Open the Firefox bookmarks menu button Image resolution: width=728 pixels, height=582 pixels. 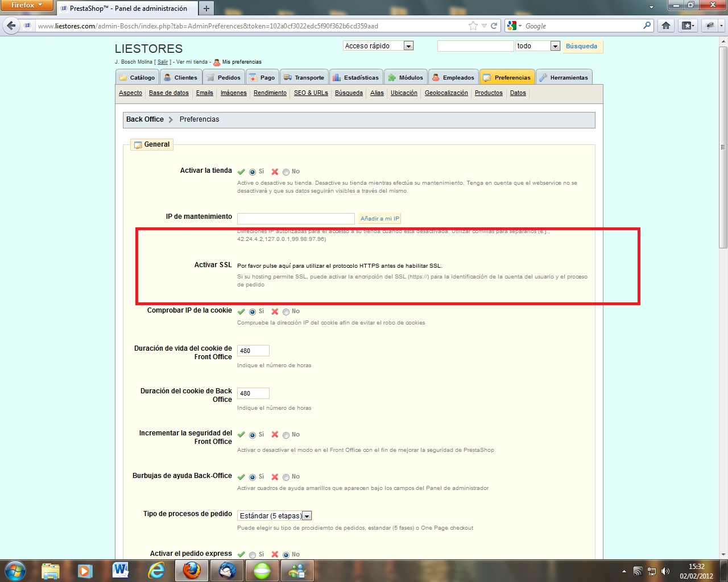pyautogui.click(x=688, y=26)
